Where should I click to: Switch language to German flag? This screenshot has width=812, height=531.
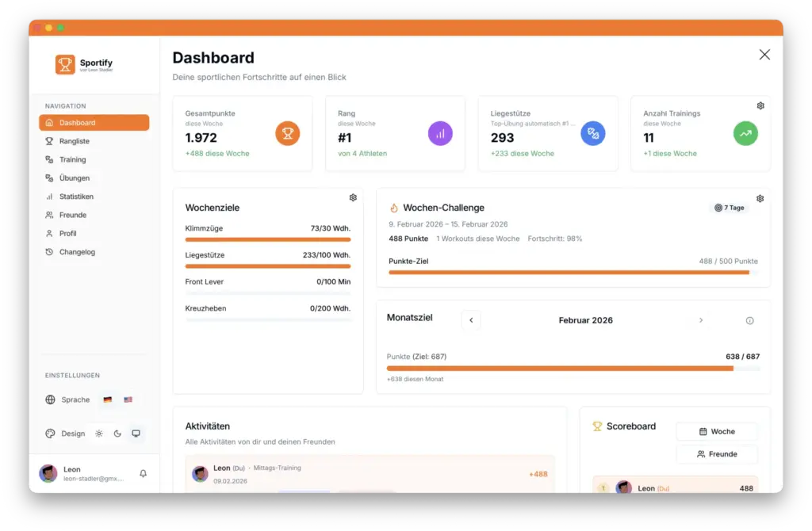pyautogui.click(x=107, y=399)
